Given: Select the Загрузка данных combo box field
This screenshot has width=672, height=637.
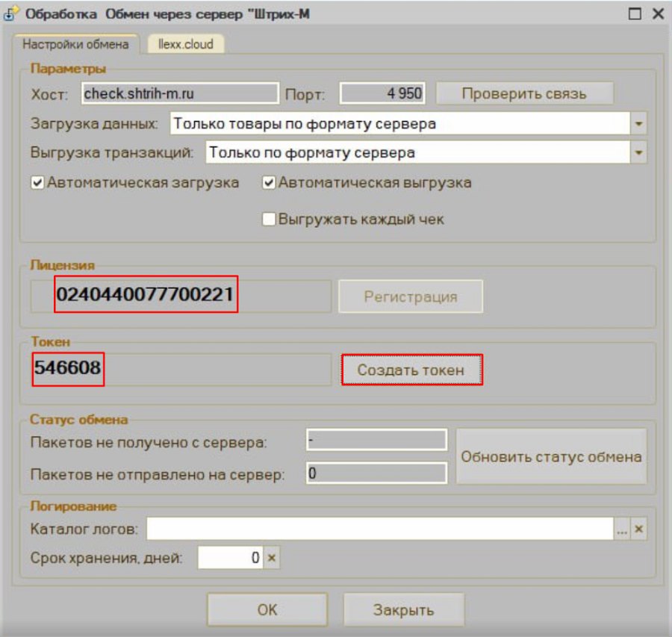Looking at the screenshot, I should pos(400,124).
